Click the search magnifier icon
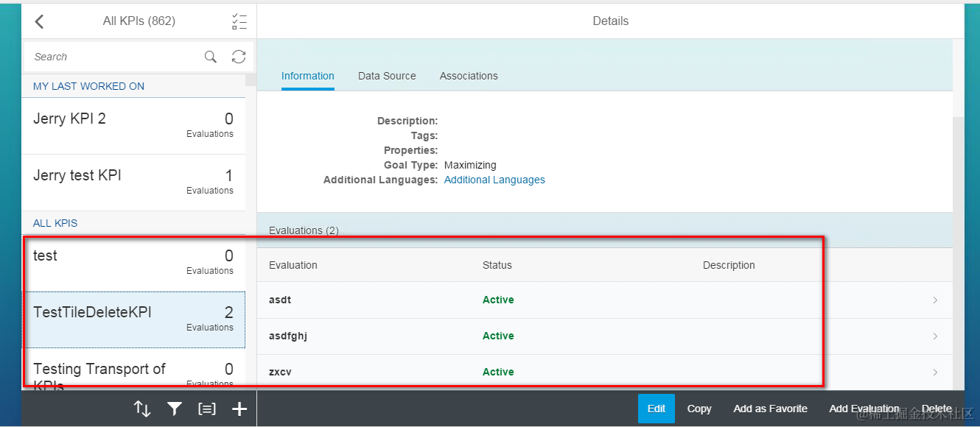The image size is (980, 427). coord(211,57)
